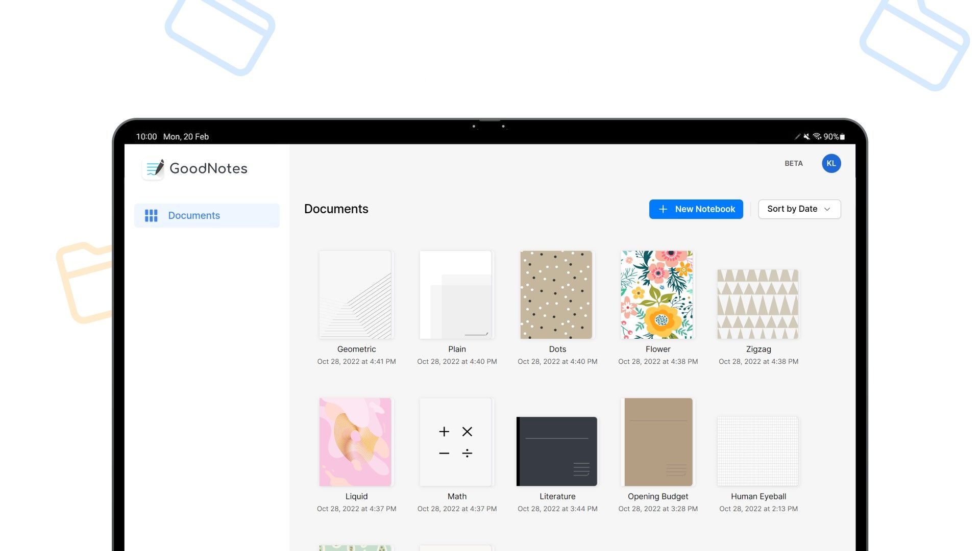Click the Sort by Date chevron arrow
This screenshot has width=980, height=551.
[827, 209]
